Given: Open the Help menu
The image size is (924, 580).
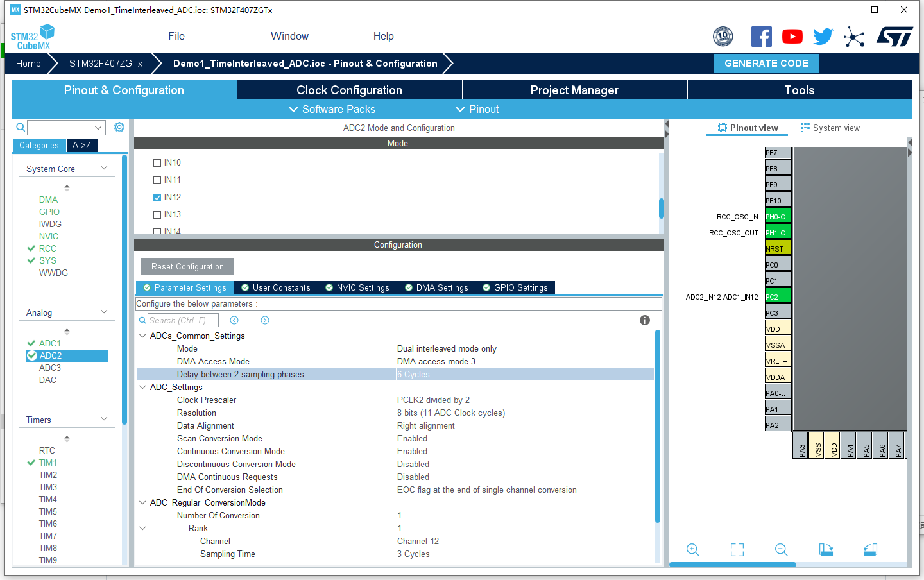Looking at the screenshot, I should click(384, 36).
